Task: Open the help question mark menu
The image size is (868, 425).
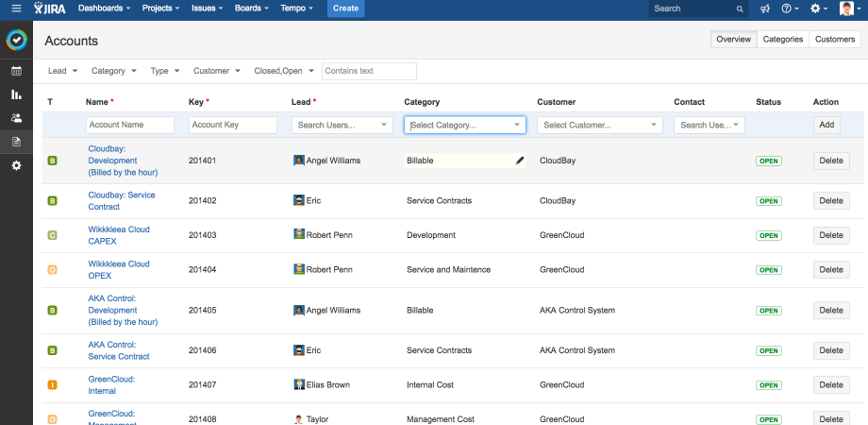Action: [x=790, y=8]
